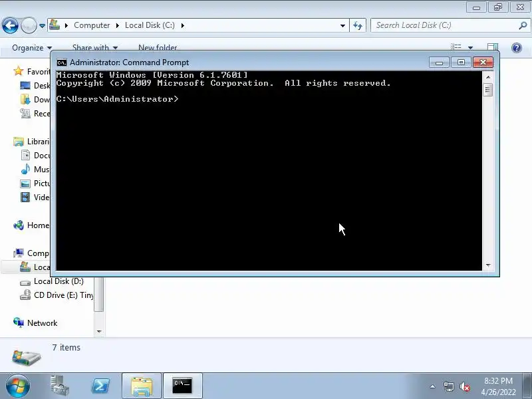Click the Computer breadcrumb in address bar
The width and height of the screenshot is (532, 399).
coord(92,25)
